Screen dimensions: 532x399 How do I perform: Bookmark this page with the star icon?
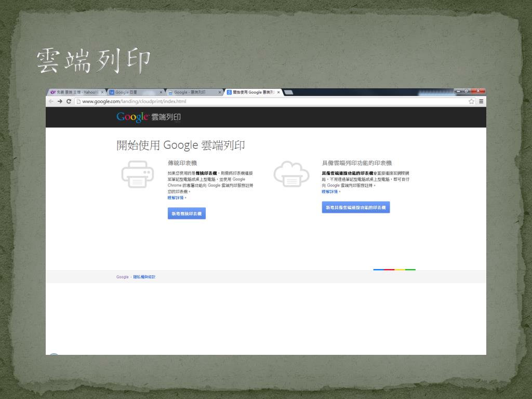(471, 101)
